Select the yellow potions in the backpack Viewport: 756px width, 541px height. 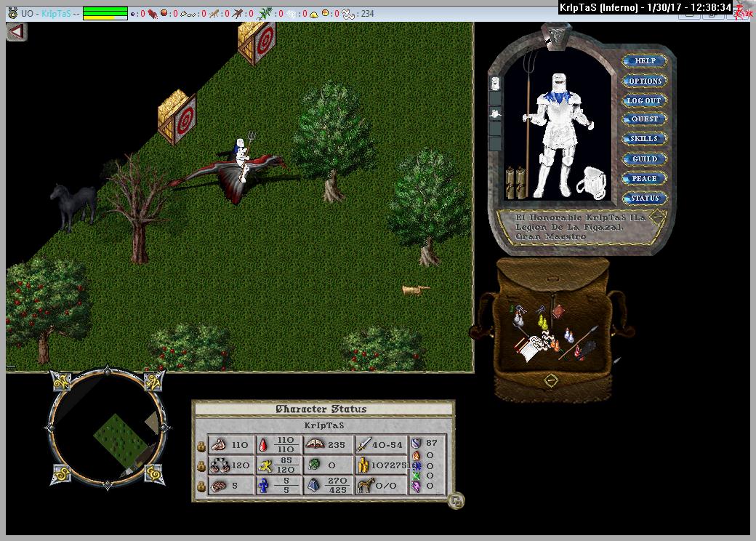point(544,322)
